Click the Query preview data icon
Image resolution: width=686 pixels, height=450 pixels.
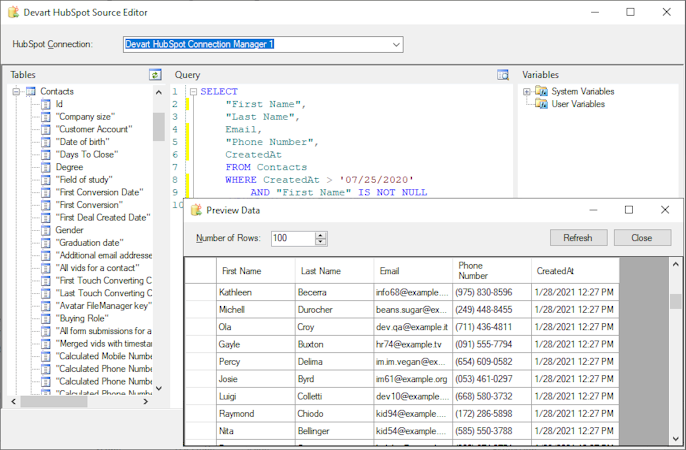coord(503,75)
